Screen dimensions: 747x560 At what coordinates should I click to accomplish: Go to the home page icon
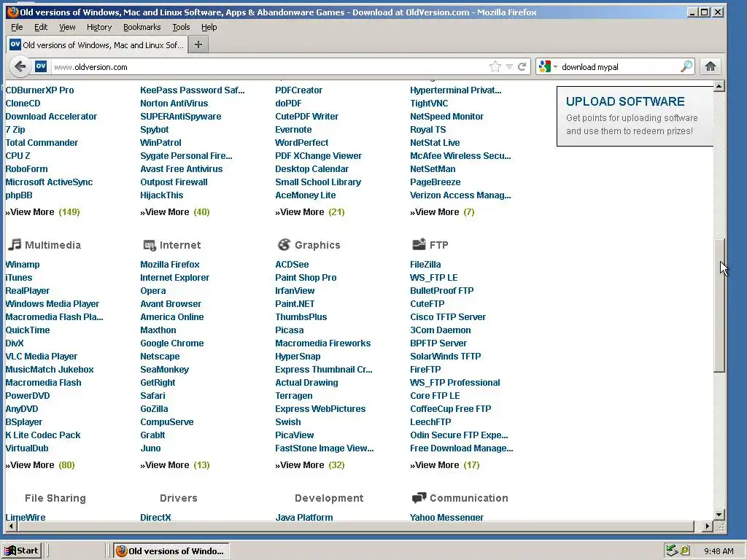711,66
